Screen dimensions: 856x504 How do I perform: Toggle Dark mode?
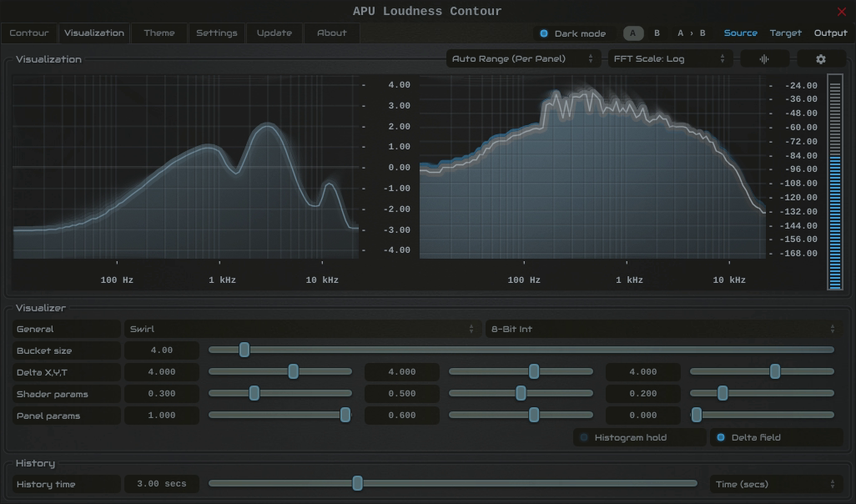[x=572, y=33]
